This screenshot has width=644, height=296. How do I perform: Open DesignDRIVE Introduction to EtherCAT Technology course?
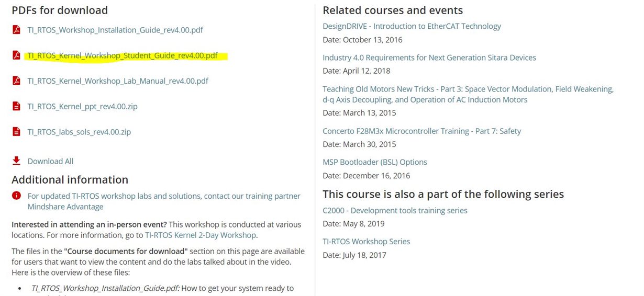[412, 26]
